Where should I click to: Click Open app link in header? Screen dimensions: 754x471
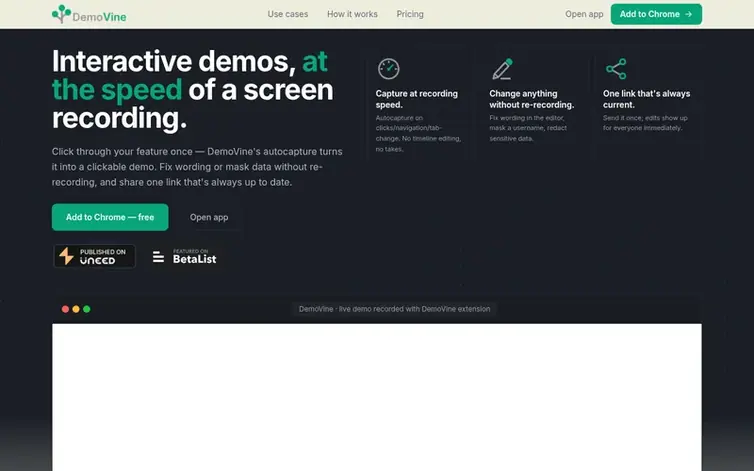tap(584, 14)
